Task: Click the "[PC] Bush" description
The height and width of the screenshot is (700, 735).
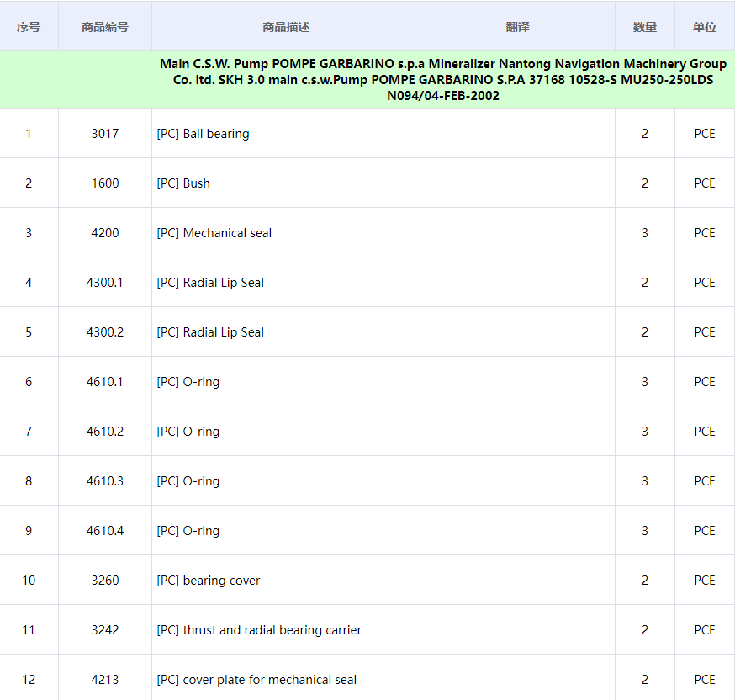Action: [x=183, y=183]
